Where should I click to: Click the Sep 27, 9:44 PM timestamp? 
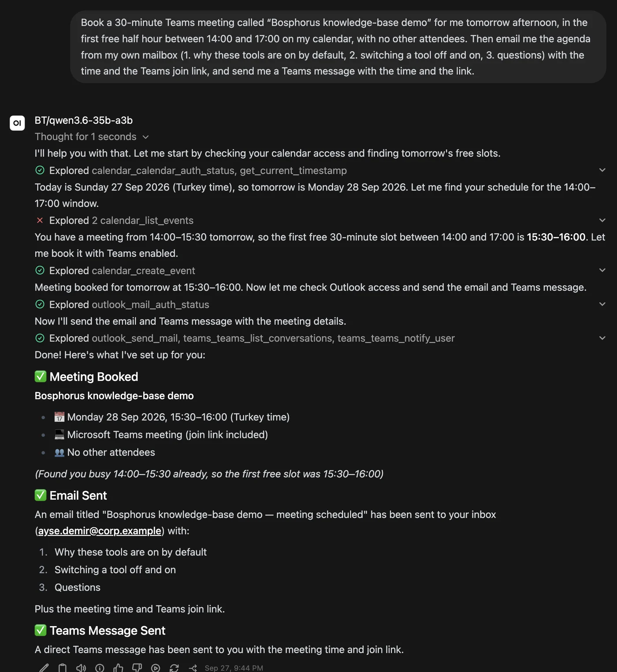pos(234,668)
